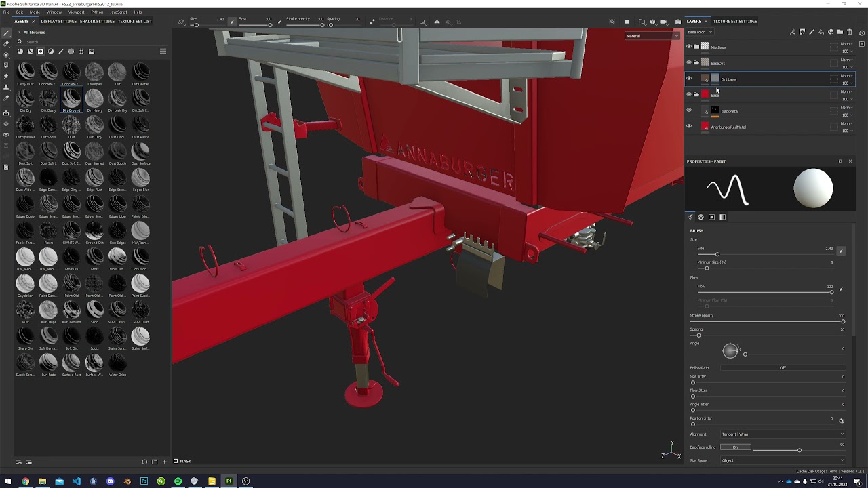Switch assets to grid view icon
The width and height of the screenshot is (868, 488).
click(x=163, y=52)
